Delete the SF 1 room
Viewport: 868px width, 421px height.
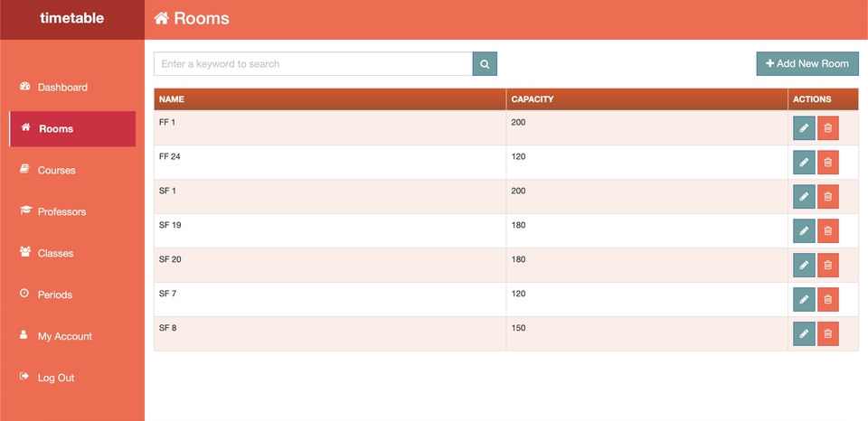[x=827, y=196]
